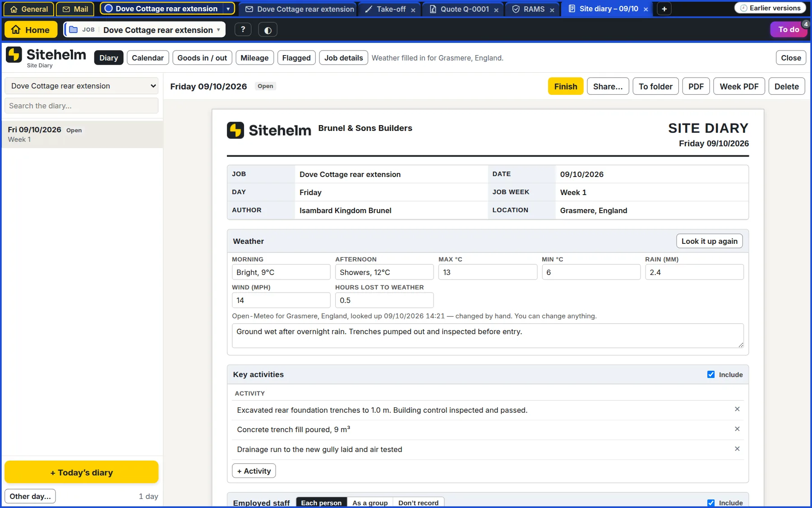Toggle Include checkbox for Key activities

pyautogui.click(x=711, y=374)
